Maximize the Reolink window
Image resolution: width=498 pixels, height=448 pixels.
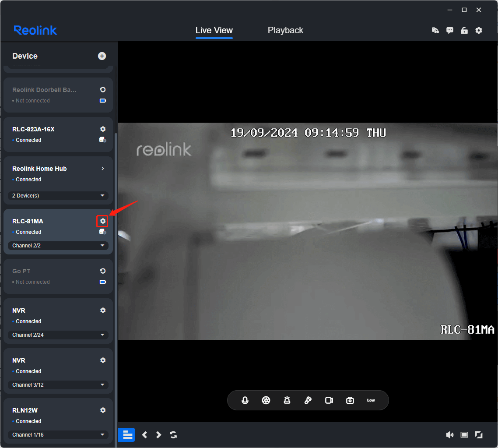click(x=464, y=10)
